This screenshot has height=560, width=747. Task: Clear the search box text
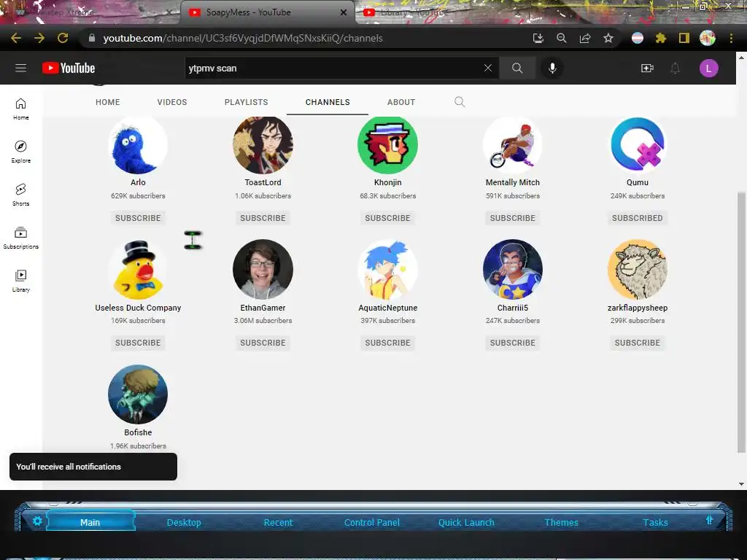point(488,68)
